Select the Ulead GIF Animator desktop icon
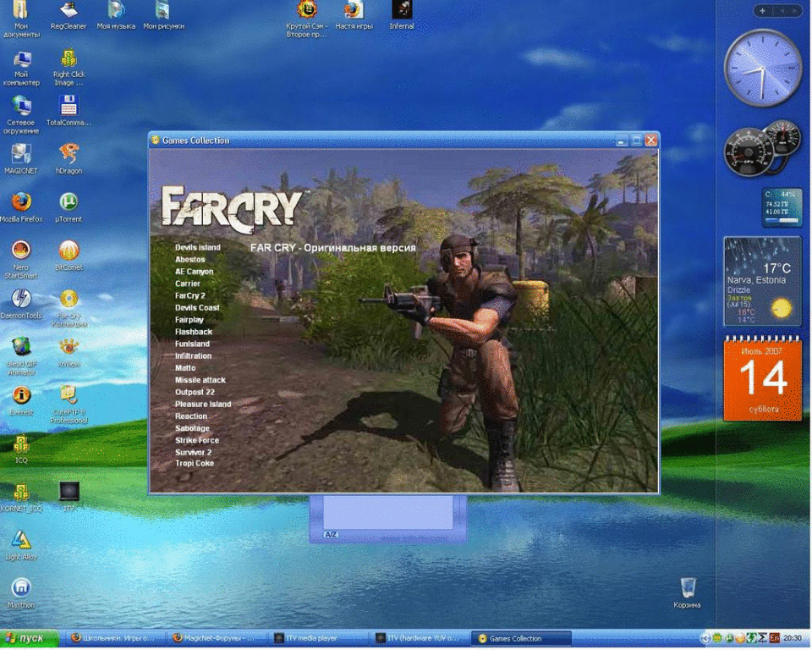812x650 pixels. tap(20, 356)
